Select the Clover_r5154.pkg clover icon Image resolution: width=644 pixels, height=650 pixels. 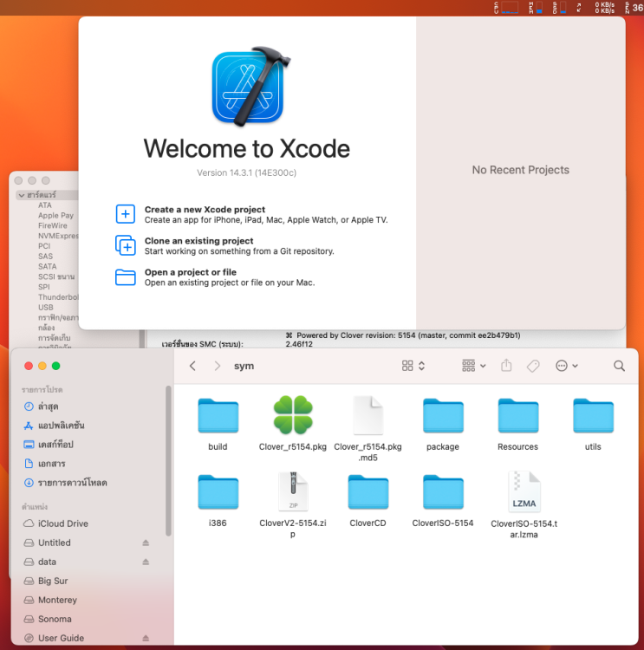[x=293, y=415]
